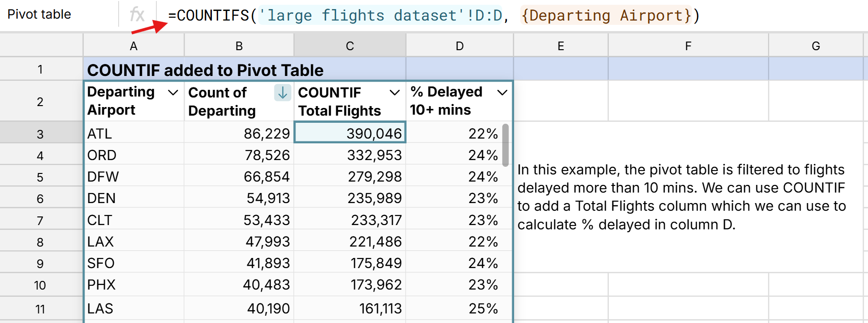Select column C header

(350, 46)
